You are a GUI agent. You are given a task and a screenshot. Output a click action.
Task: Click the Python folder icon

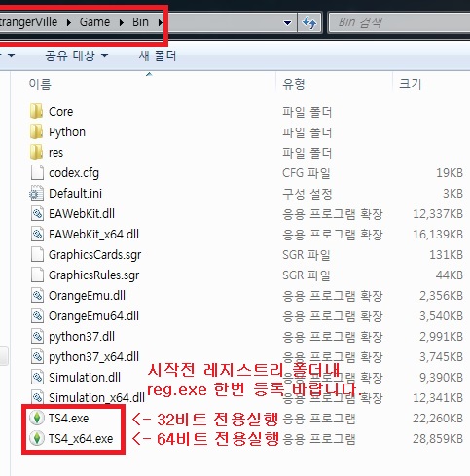pos(36,131)
